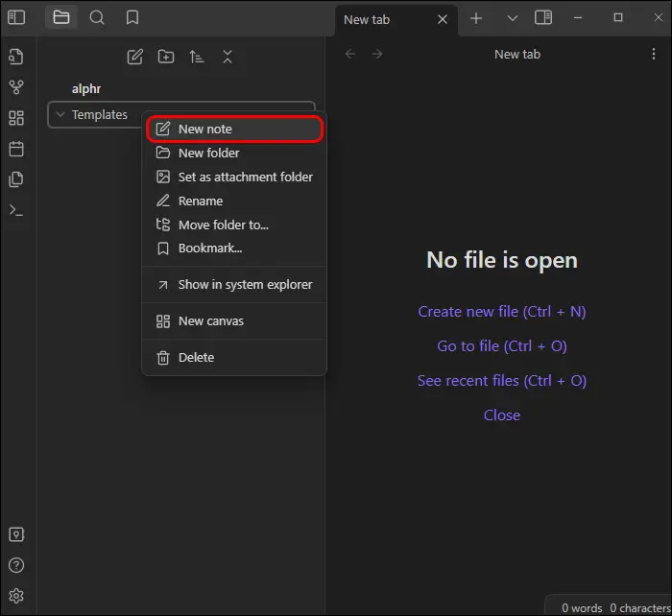This screenshot has height=616, width=672.
Task: Choose New note from context menu
Action: pos(234,129)
